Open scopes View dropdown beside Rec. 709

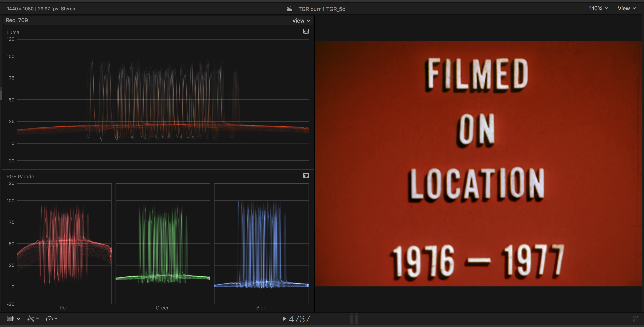[x=301, y=21]
